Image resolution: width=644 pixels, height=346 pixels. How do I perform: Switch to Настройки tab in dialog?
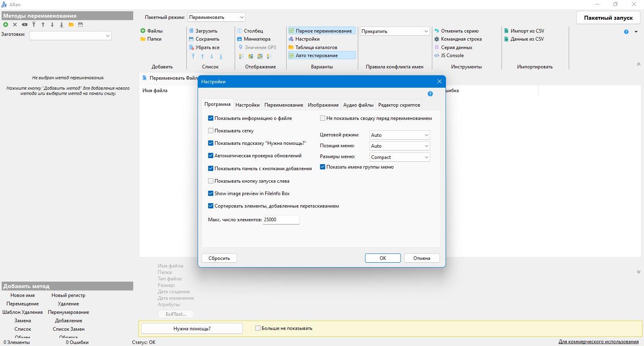coord(248,105)
